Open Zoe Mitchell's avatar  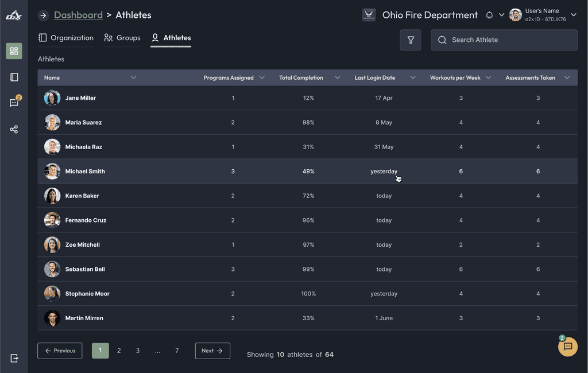(x=52, y=245)
